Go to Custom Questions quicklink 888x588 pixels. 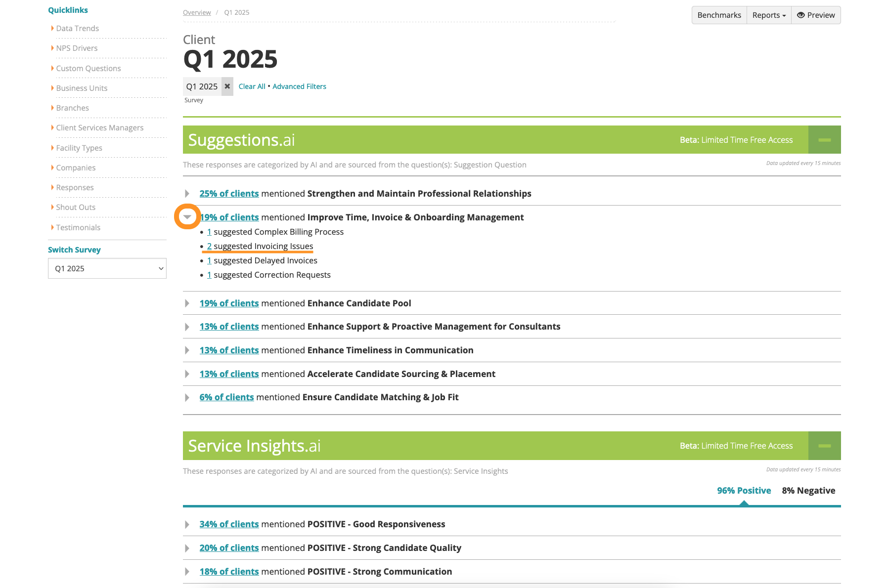coord(89,68)
